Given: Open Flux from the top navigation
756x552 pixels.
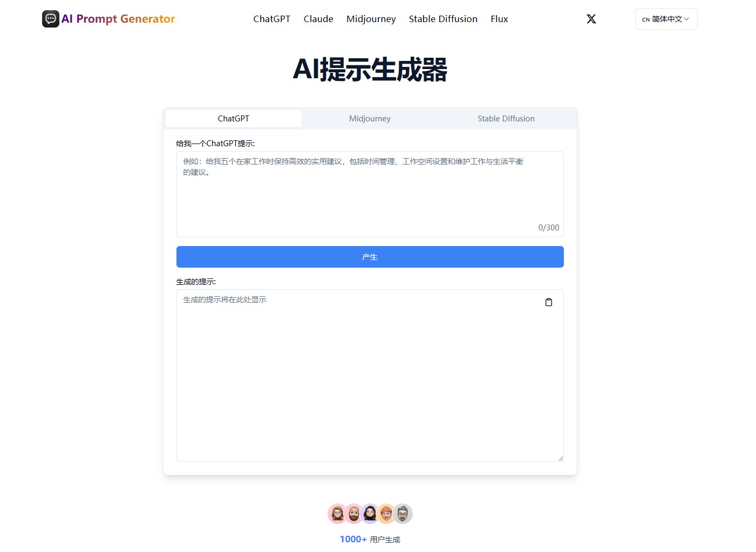Looking at the screenshot, I should click(x=499, y=18).
